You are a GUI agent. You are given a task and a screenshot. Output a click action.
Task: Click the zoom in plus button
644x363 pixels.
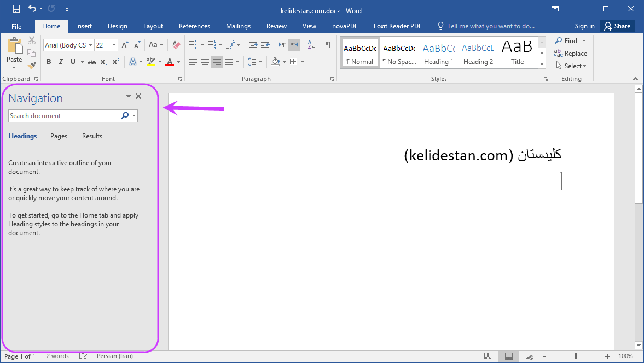(x=607, y=356)
